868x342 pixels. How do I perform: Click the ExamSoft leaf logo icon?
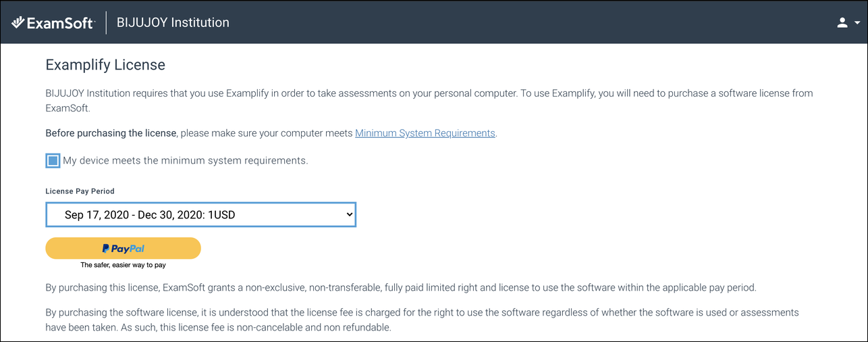[x=18, y=22]
